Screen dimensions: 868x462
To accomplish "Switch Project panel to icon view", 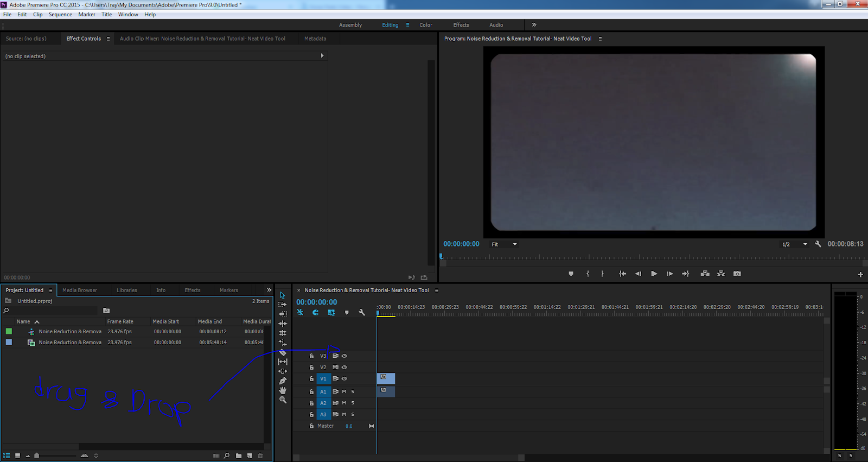I will pos(17,455).
